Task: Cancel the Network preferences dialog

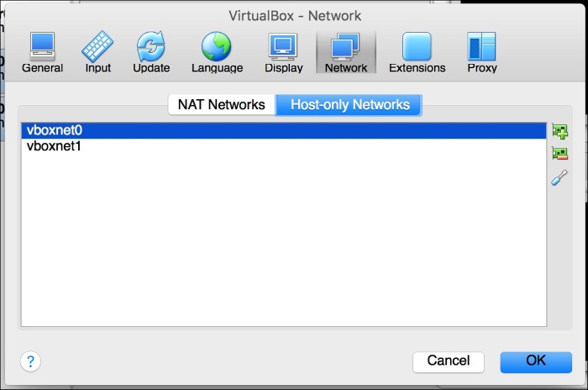Action: [448, 362]
